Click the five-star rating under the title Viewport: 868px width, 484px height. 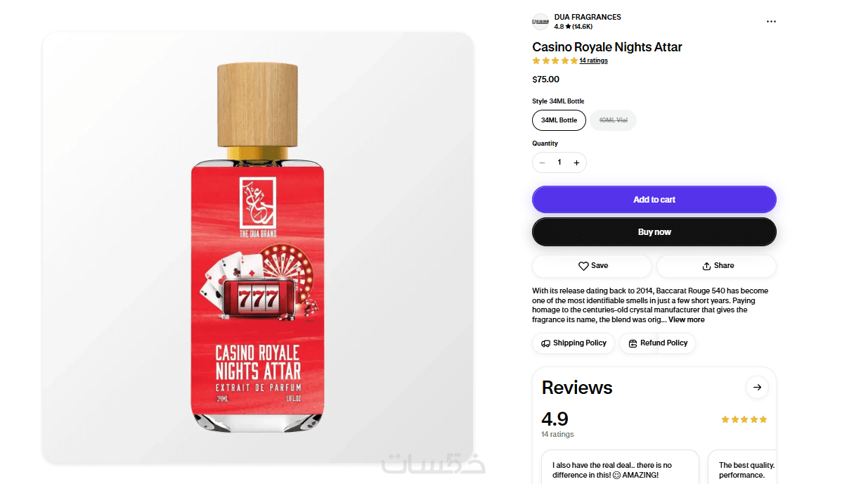(x=555, y=60)
